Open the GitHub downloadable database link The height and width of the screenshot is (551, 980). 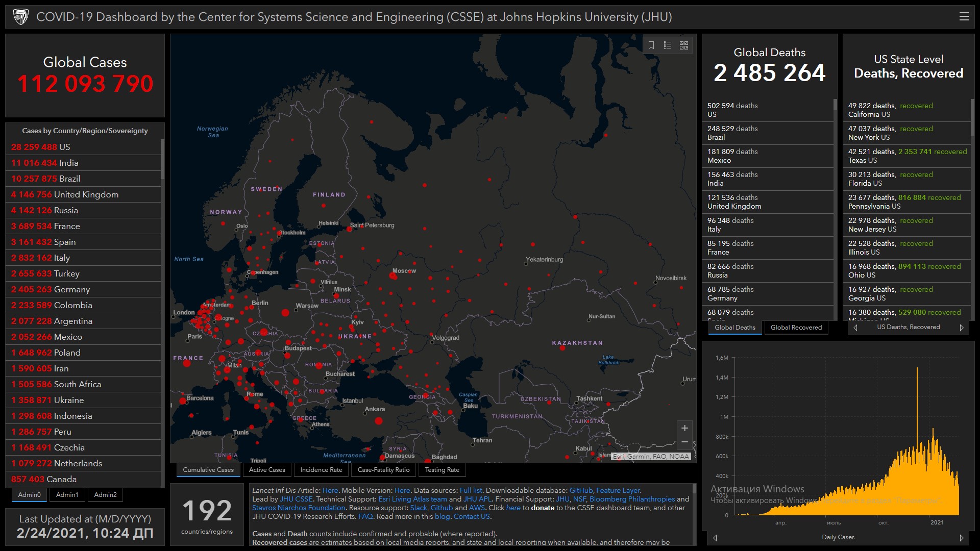coord(581,490)
